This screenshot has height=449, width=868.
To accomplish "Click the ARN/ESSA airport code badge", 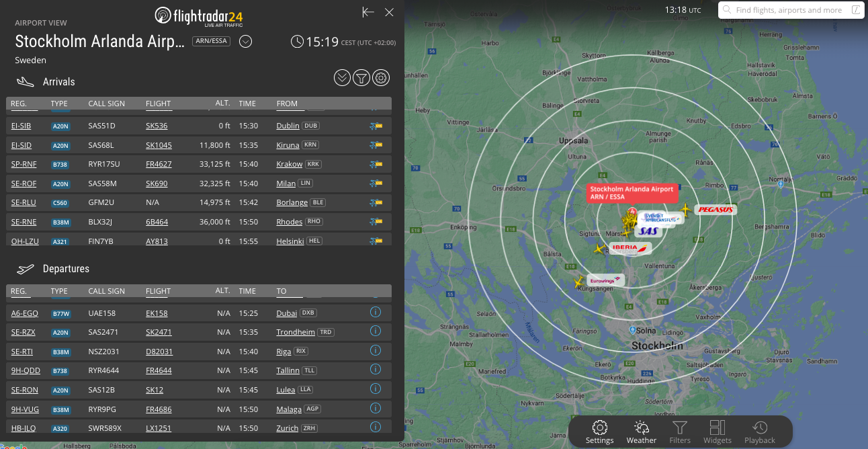I will (x=211, y=41).
